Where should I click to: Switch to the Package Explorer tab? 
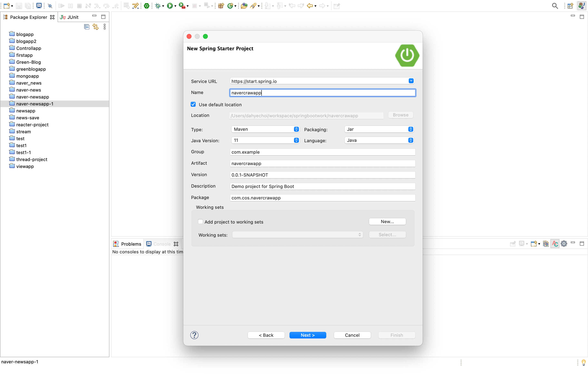[x=29, y=17]
